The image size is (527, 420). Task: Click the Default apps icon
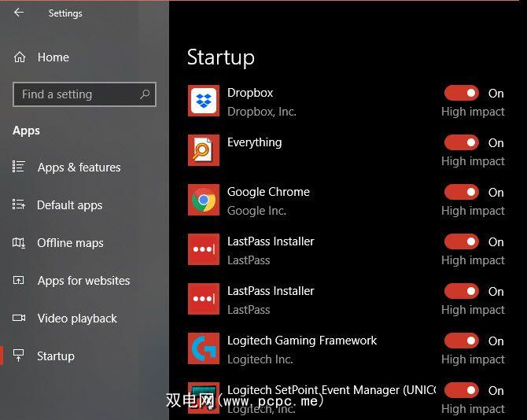pos(19,204)
